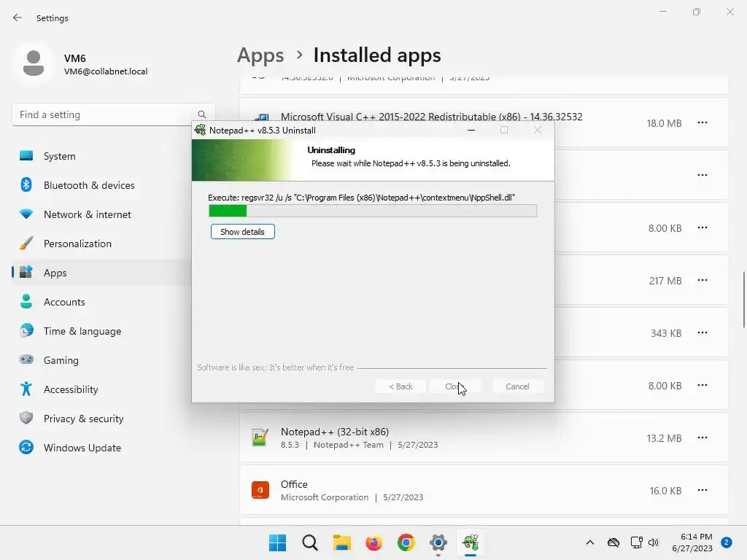Click the volume speaker tray icon
Screen dimensions: 747x560
tap(653, 542)
